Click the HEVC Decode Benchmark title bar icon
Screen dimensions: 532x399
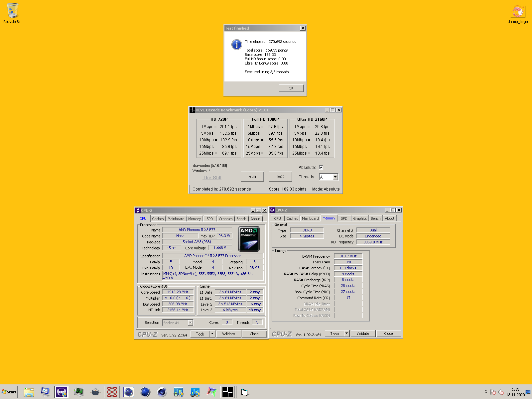point(192,110)
